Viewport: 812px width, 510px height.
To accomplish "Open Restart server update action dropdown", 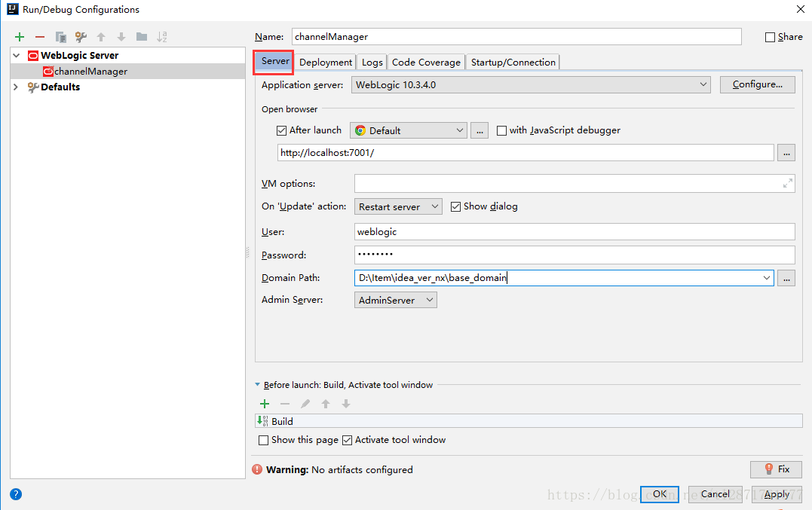I will click(x=398, y=207).
